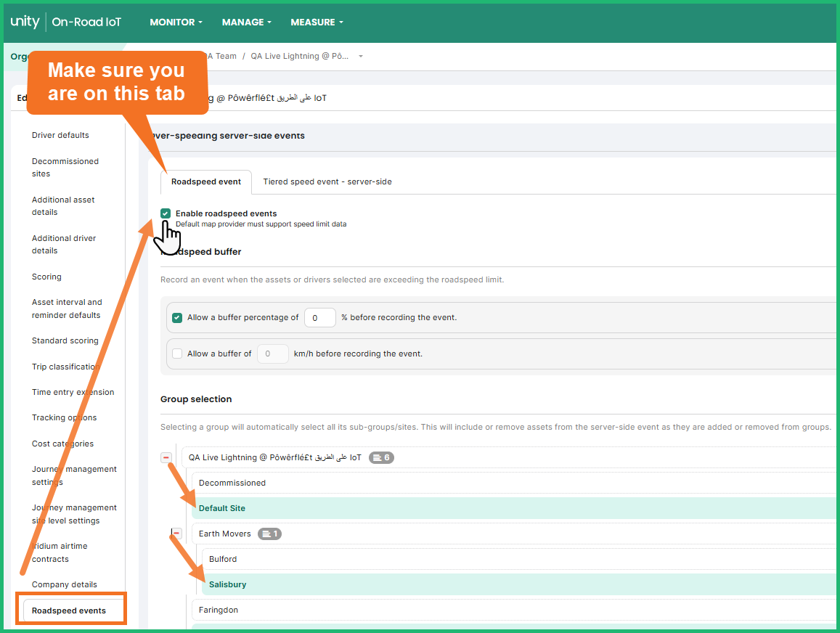Open Additional asset details

63,206
